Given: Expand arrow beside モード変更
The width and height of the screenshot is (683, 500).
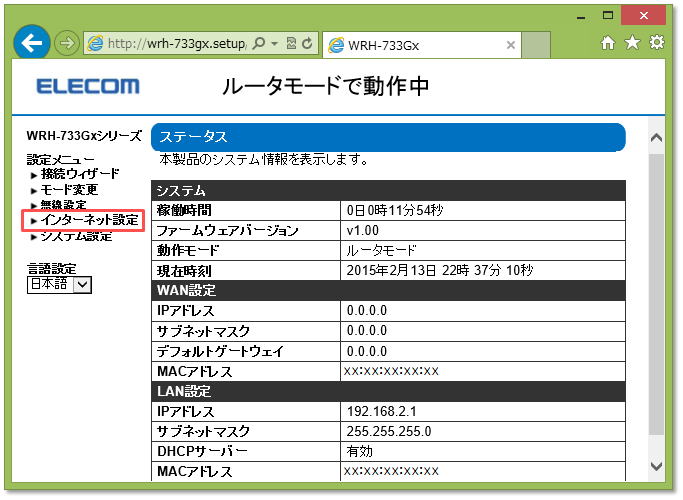Looking at the screenshot, I should 34,191.
